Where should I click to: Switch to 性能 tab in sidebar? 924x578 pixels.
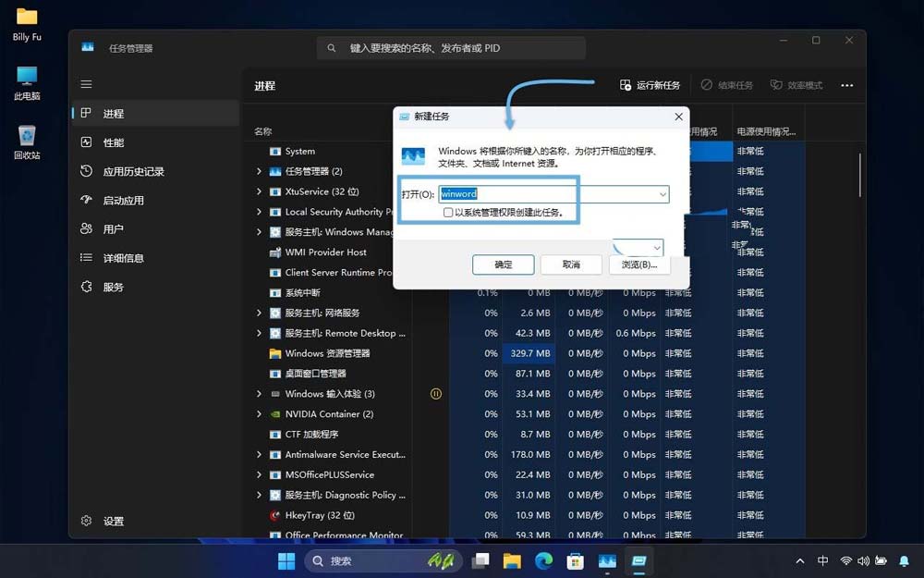[x=156, y=142]
